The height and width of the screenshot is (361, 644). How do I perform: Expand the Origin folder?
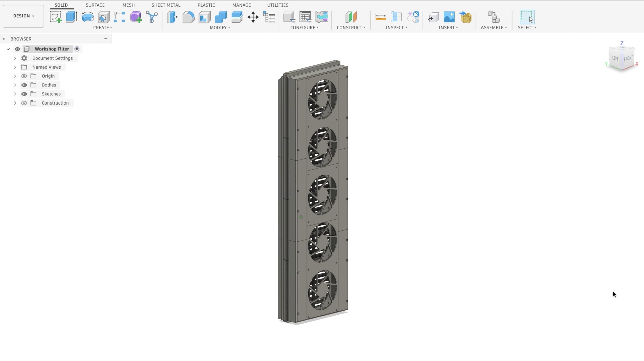15,76
